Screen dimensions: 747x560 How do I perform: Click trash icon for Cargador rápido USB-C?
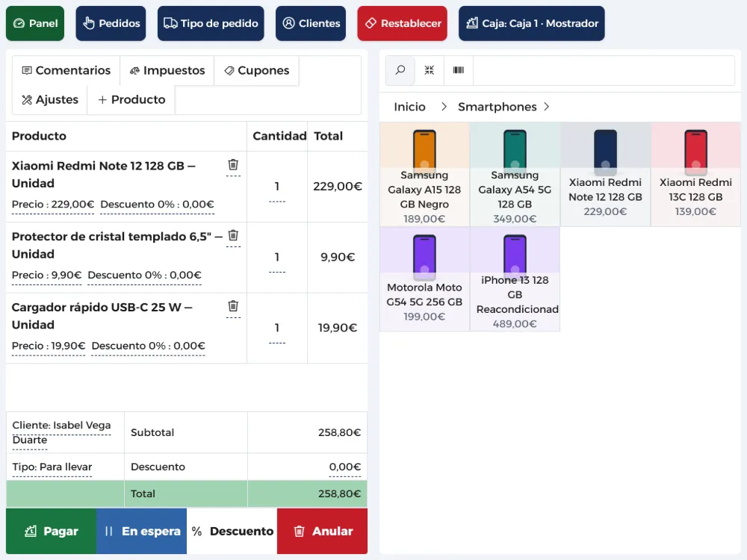(x=233, y=305)
